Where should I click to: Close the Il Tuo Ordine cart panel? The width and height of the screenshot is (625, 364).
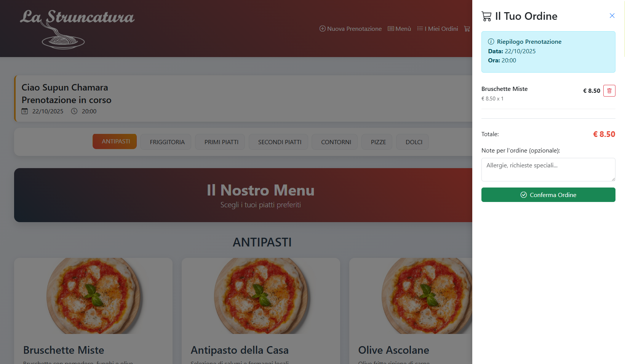click(x=612, y=16)
